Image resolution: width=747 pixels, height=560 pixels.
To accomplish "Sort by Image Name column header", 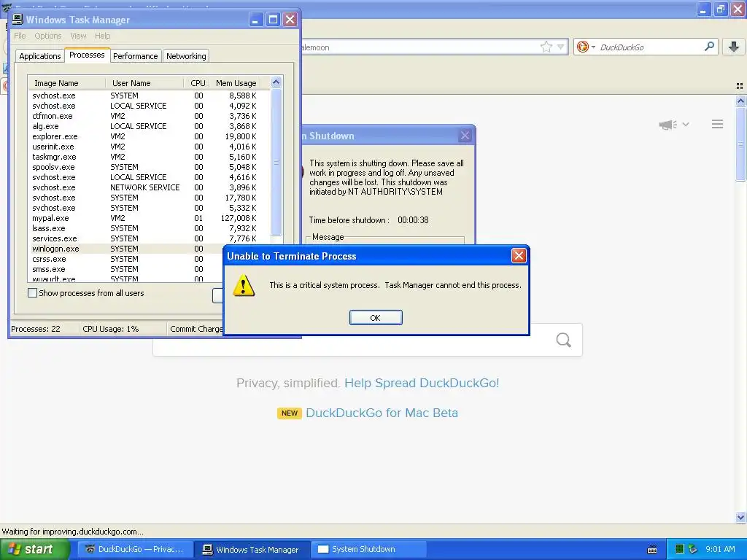I will pos(66,83).
